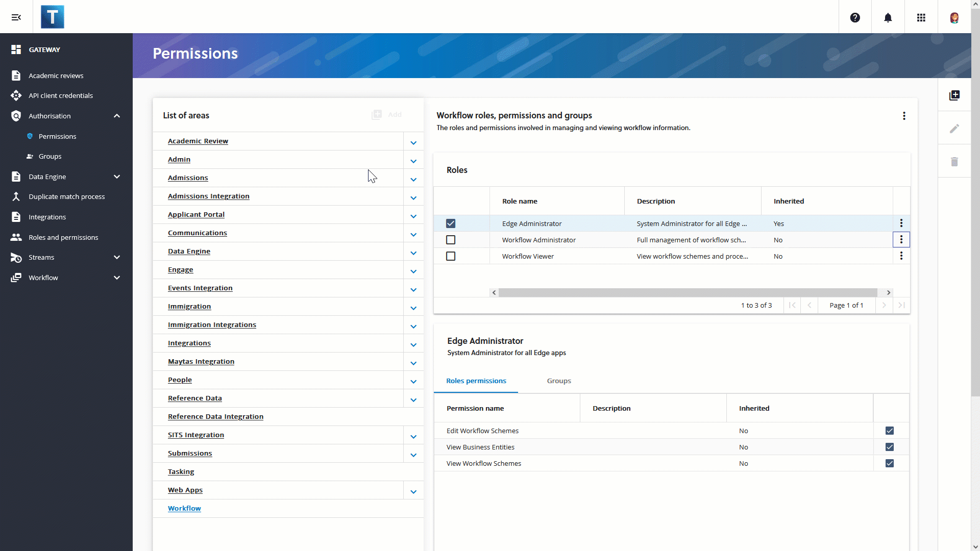The width and height of the screenshot is (980, 551).
Task: Check the Workflow Viewer role checkbox
Action: point(450,256)
